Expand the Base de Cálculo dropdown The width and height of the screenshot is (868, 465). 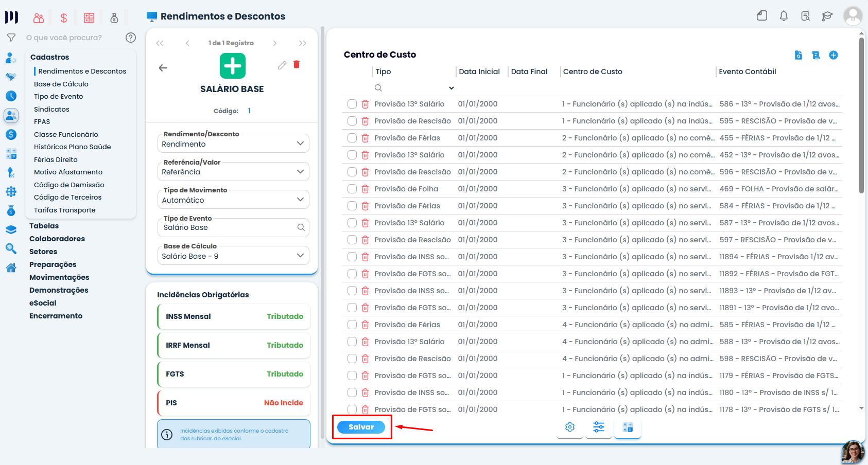(x=233, y=256)
